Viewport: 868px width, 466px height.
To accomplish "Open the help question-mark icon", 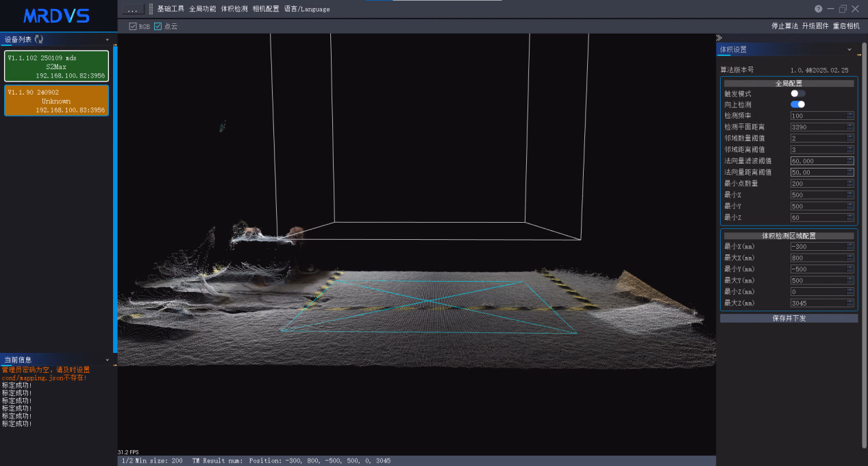I will (818, 9).
